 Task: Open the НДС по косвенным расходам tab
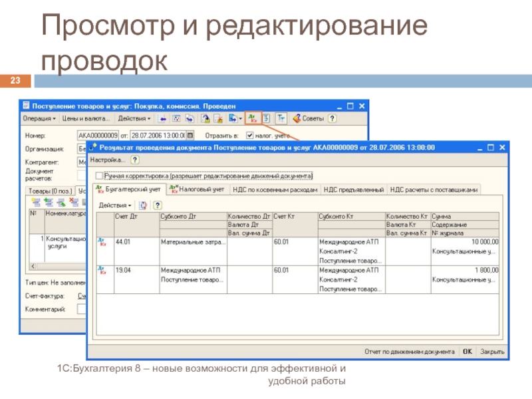(275, 190)
